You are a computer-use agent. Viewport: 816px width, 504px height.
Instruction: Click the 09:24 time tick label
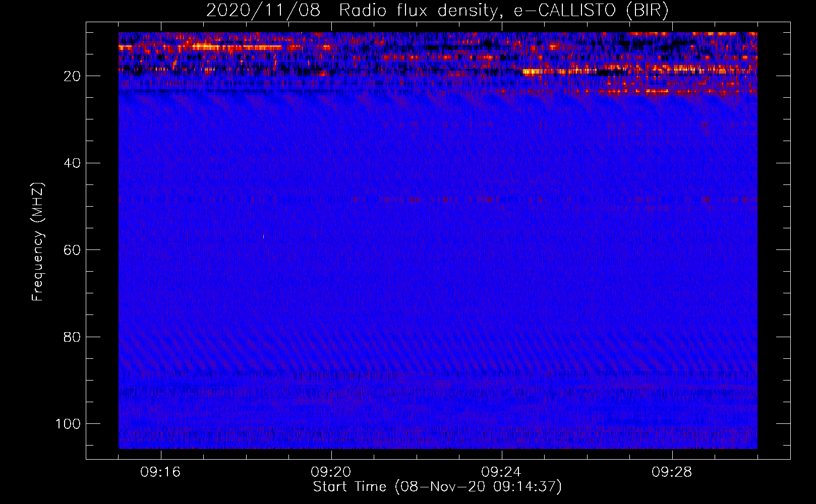coord(501,472)
